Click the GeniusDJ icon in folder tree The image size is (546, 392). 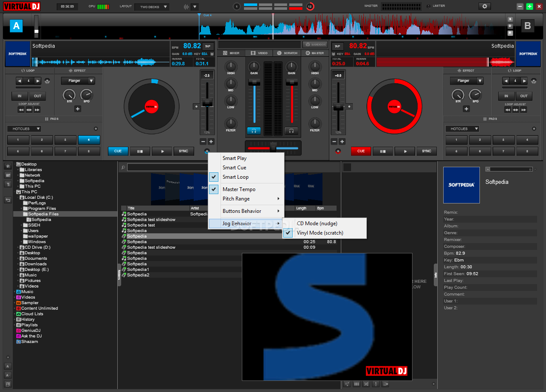18,331
